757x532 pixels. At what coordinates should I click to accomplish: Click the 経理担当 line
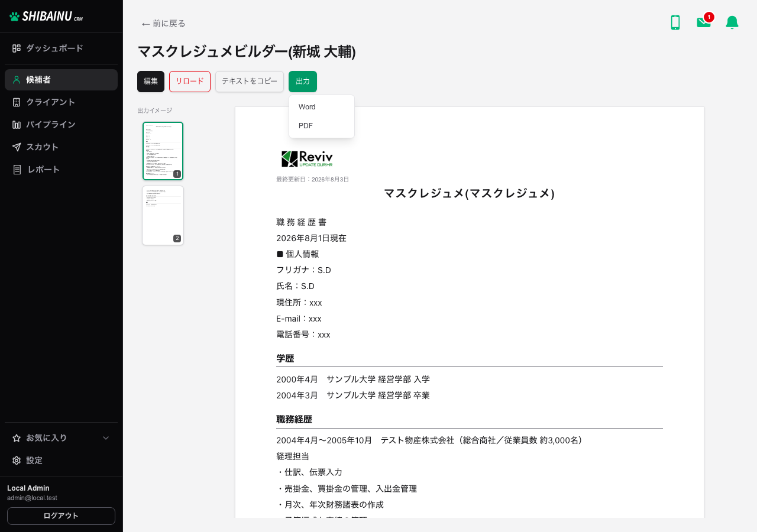293,456
